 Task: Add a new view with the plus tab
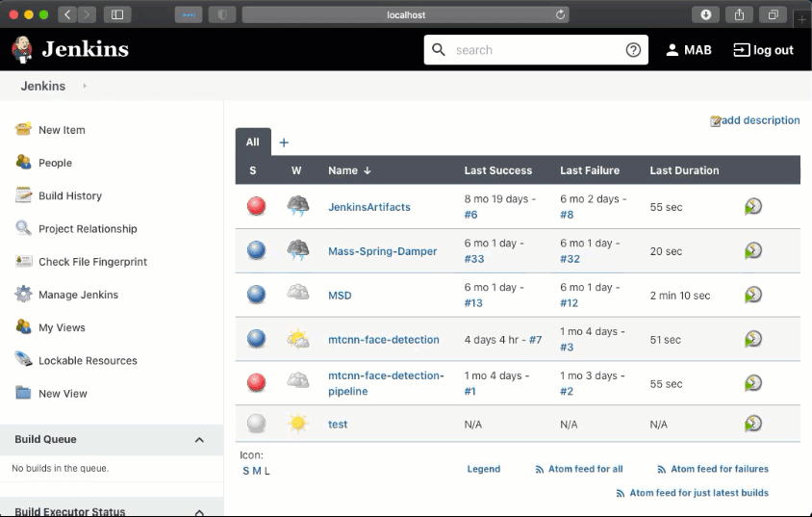(284, 142)
